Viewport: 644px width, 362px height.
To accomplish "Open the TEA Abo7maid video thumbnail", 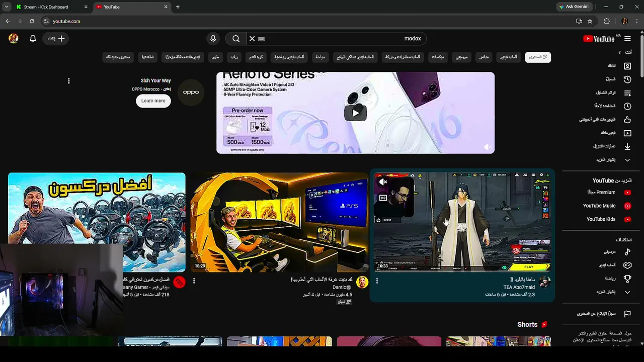I will (462, 222).
